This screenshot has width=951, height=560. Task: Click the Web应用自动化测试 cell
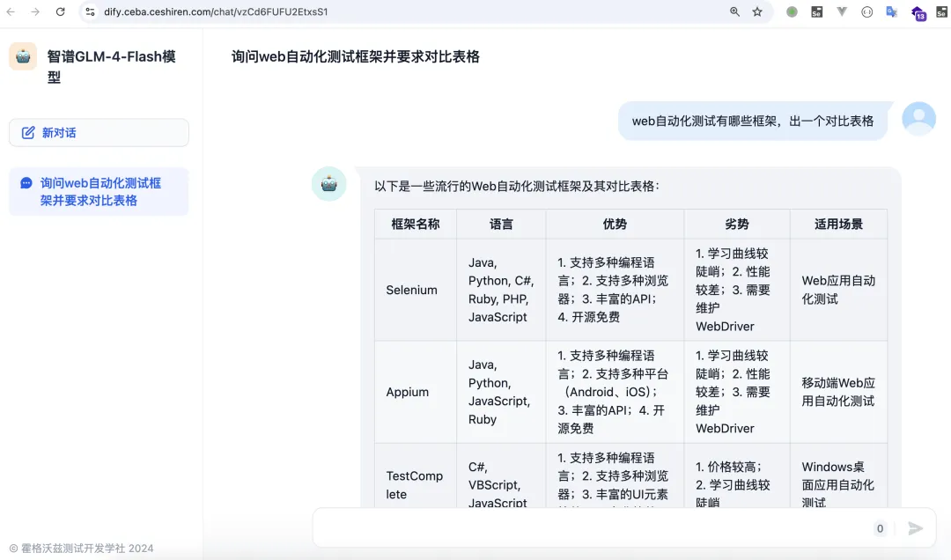[839, 290]
